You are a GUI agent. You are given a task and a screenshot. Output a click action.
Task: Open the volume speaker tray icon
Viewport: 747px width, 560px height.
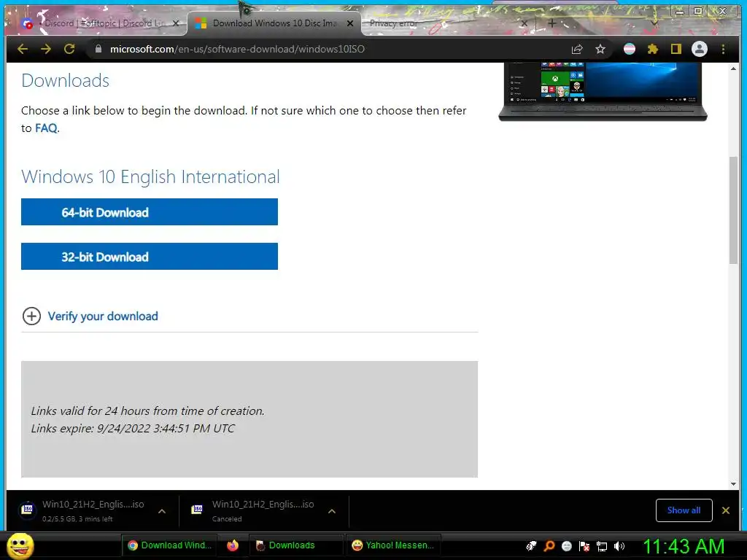(x=619, y=545)
